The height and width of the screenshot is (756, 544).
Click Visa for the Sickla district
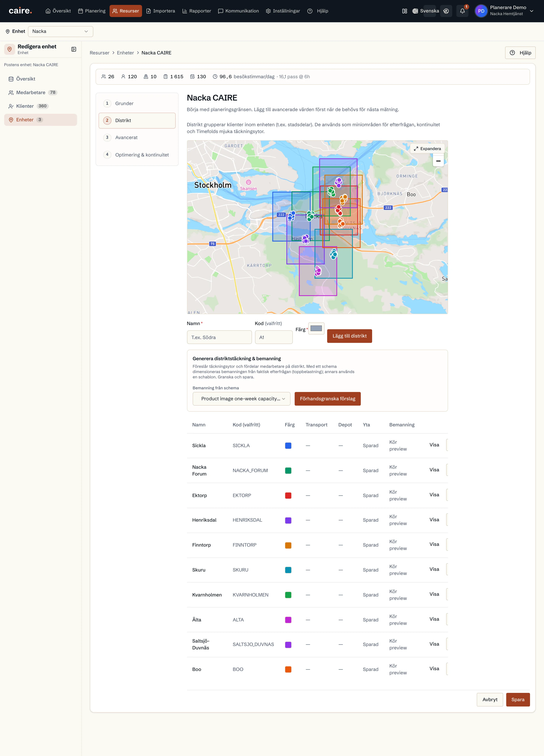tap(434, 445)
